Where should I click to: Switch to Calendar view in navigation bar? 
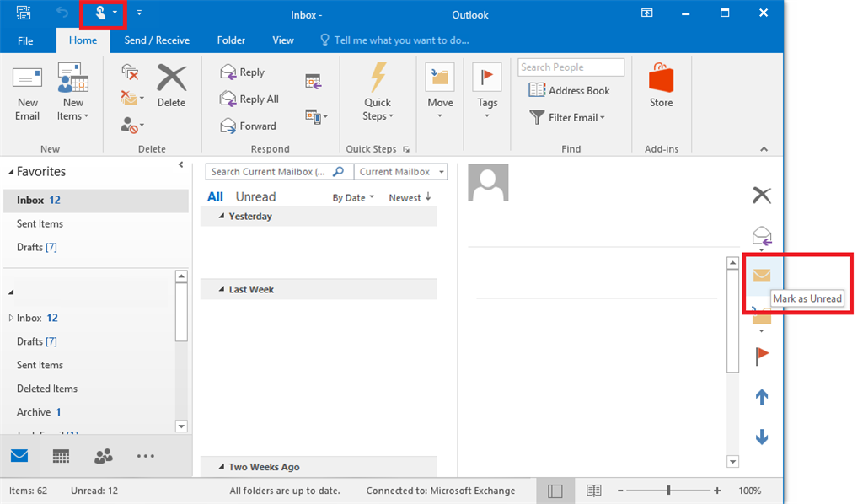click(61, 456)
